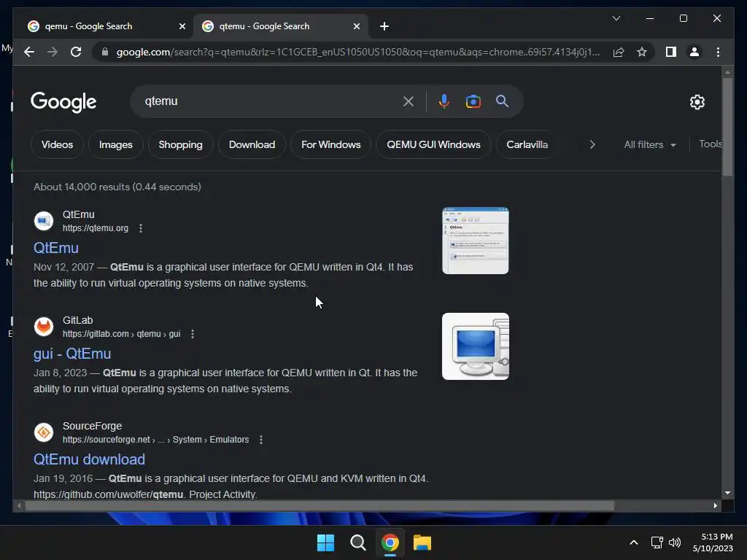
Task: Close the qtemu - Google Search tab
Action: coord(356,26)
